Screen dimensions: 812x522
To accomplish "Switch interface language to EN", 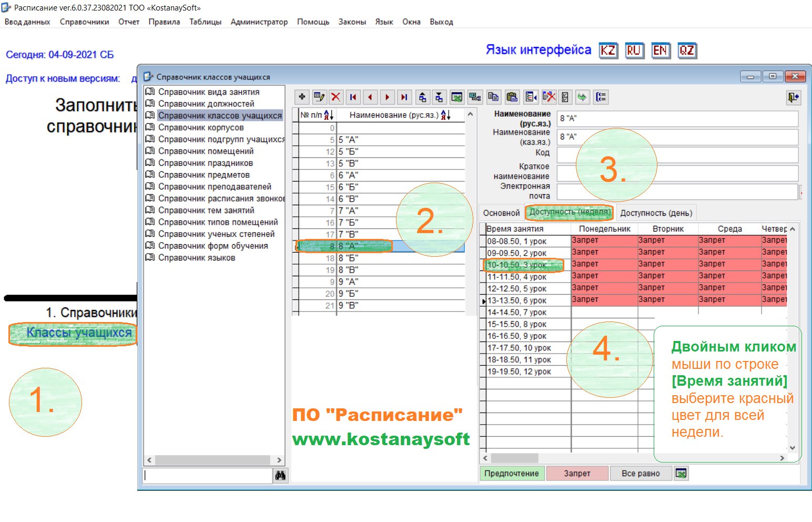I will point(661,51).
